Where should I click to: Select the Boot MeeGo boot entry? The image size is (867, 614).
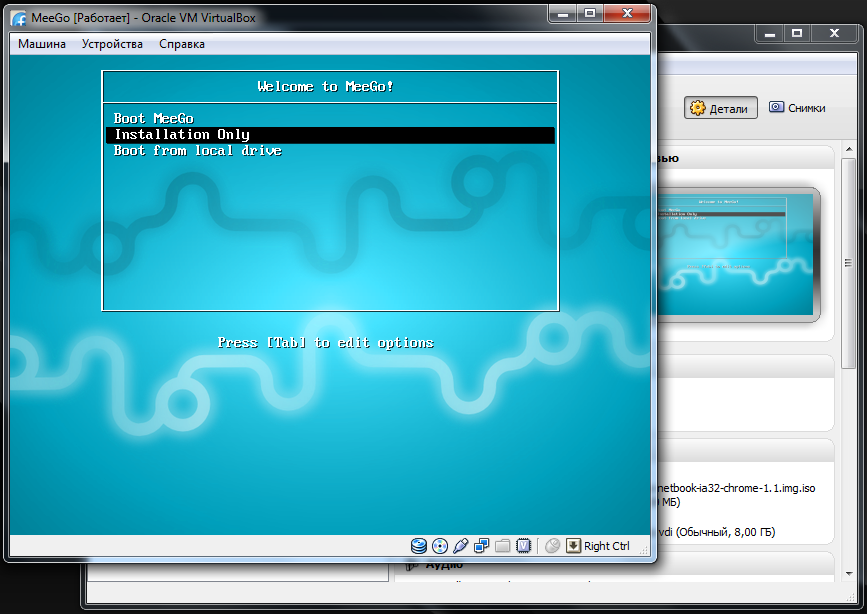point(330,118)
